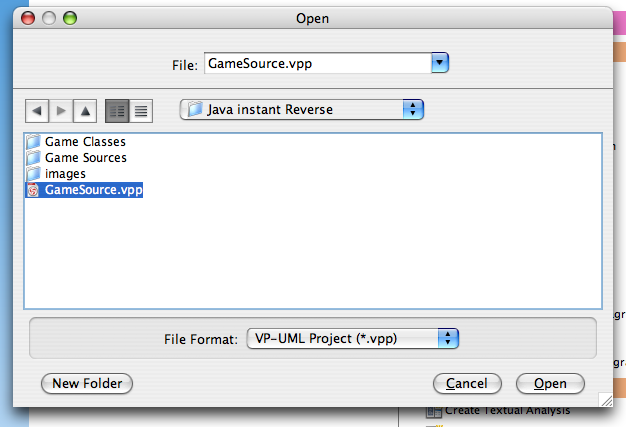Open the File Format VP-UML Project dropdown
The width and height of the screenshot is (626, 427).
coord(353,338)
